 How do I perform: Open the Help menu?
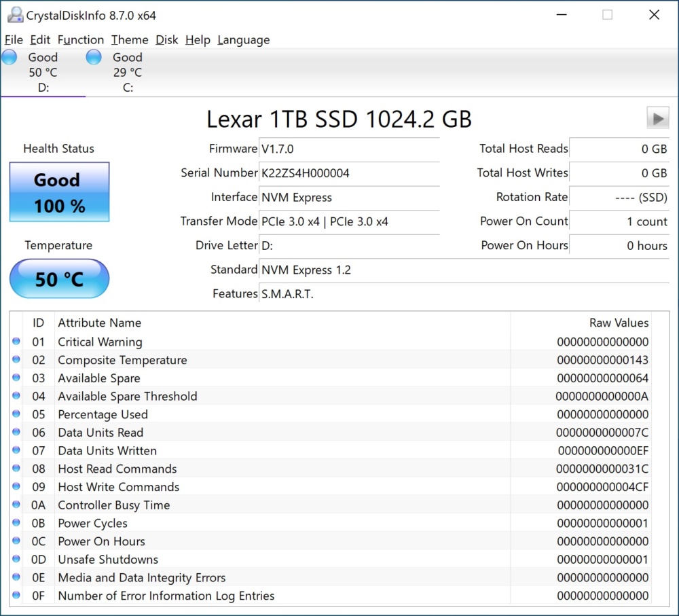coord(198,40)
